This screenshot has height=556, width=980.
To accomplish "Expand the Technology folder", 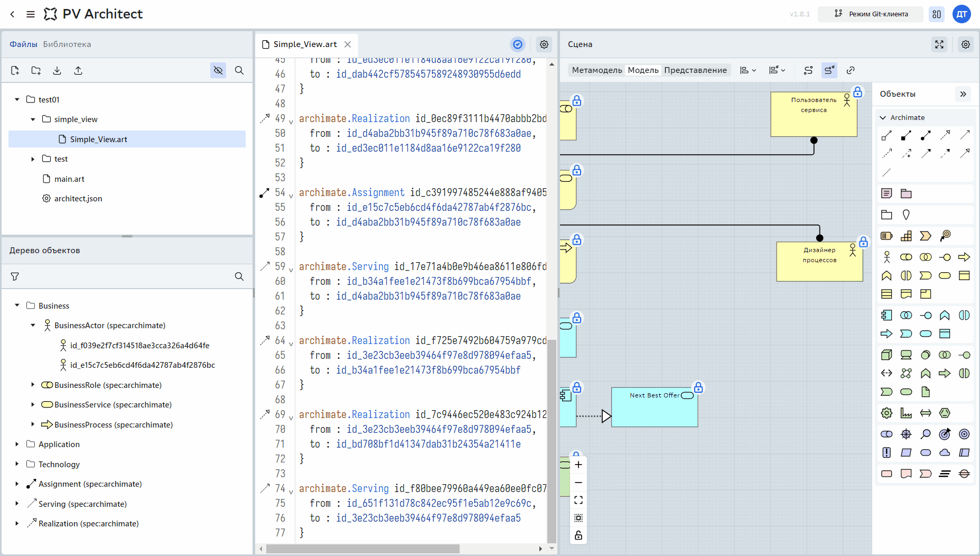I will (x=17, y=464).
